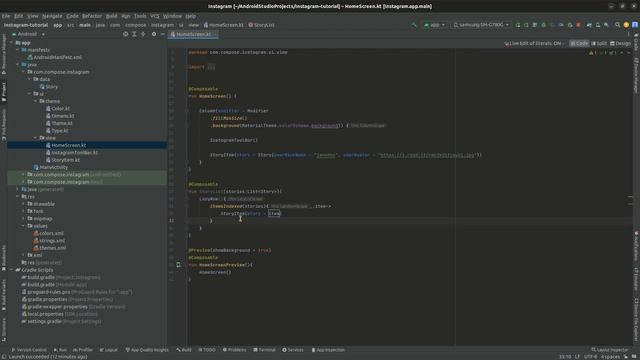Screen dimensions: 640x360
Task: Collapse the manifests folder
Action: (18, 50)
